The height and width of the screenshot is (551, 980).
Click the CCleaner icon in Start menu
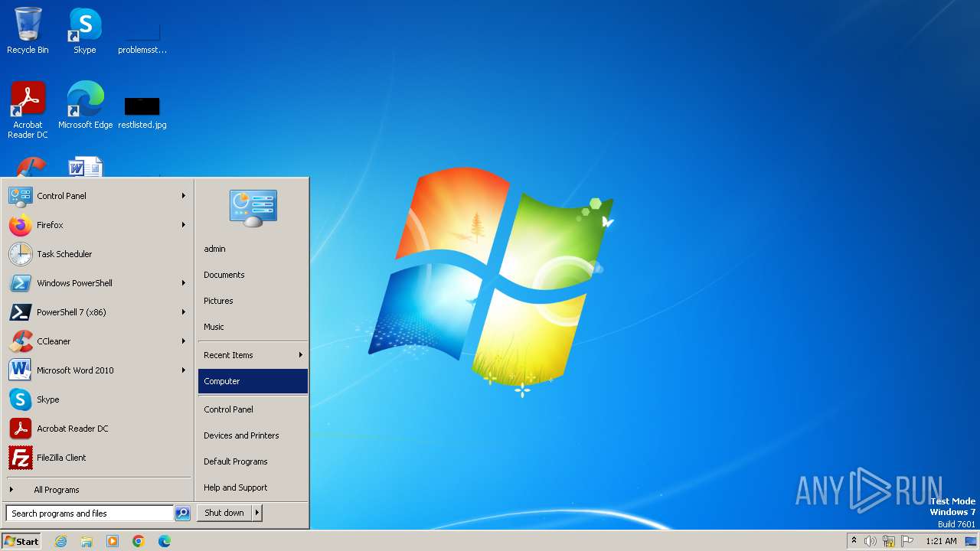[x=21, y=341]
